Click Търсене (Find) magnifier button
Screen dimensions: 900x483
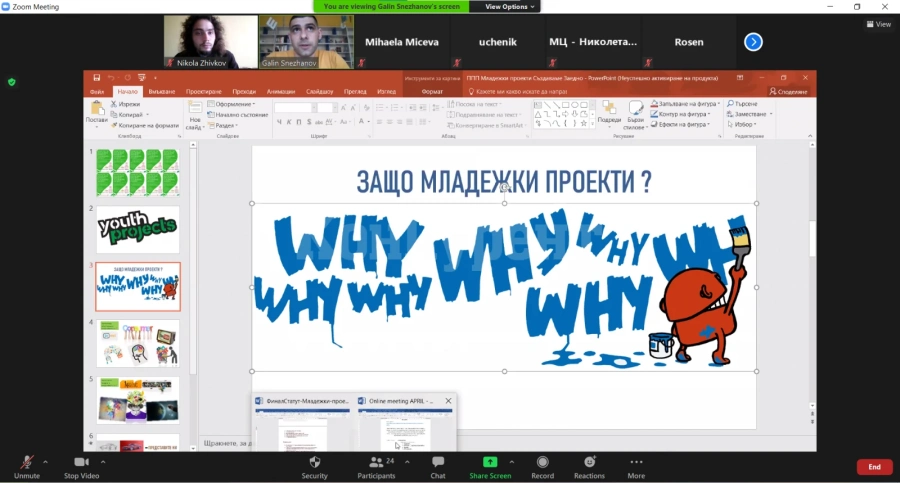(x=742, y=104)
